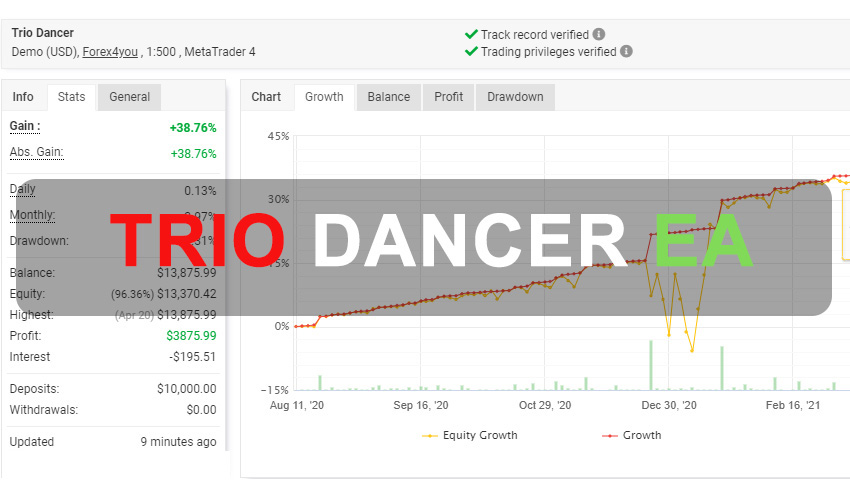Image resolution: width=850 pixels, height=500 pixels.
Task: View the Drawdown chart tab
Action: (515, 97)
